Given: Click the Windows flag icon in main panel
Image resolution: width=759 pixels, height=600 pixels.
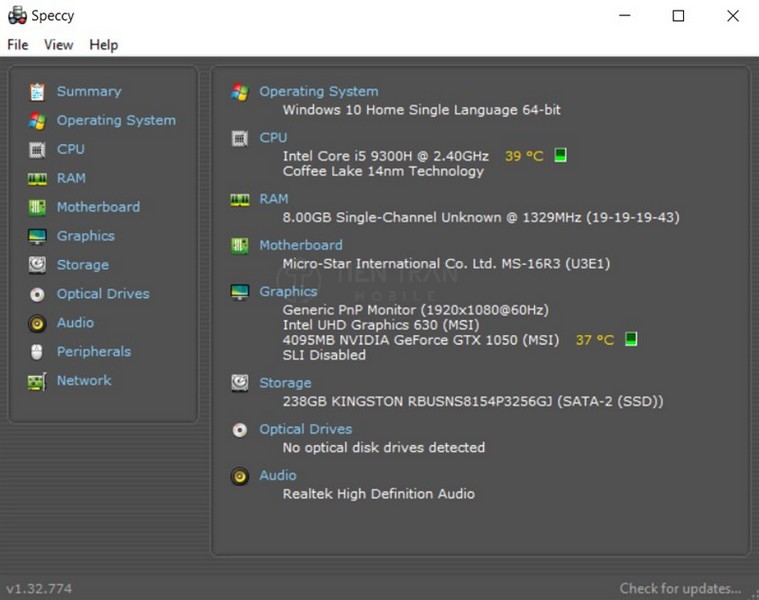Looking at the screenshot, I should point(240,92).
